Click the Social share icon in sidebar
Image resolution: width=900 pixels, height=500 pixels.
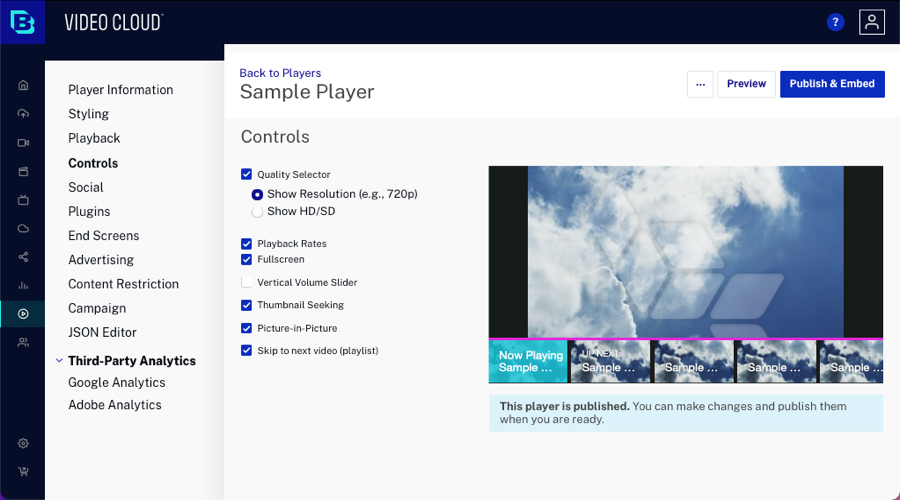pyautogui.click(x=23, y=257)
